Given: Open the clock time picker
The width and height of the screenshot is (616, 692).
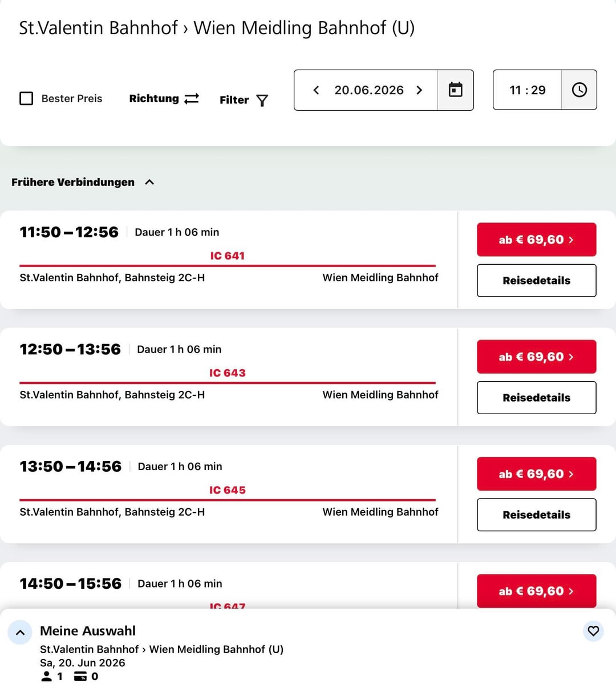Looking at the screenshot, I should click(579, 90).
